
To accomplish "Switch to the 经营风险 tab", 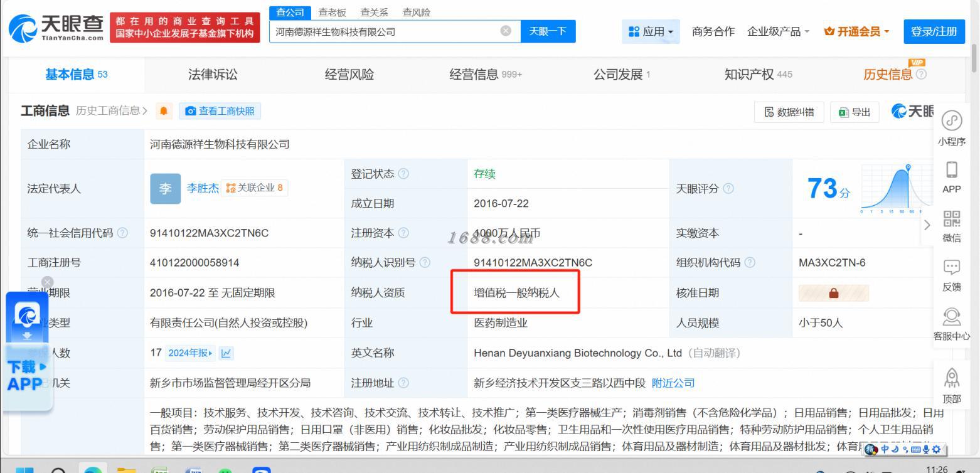I will coord(349,75).
